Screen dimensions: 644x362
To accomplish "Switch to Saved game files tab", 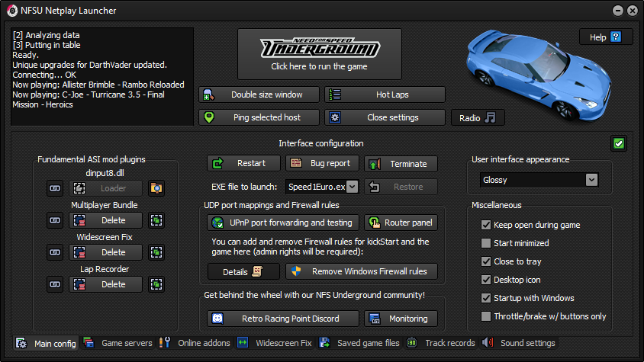I will click(x=360, y=343).
